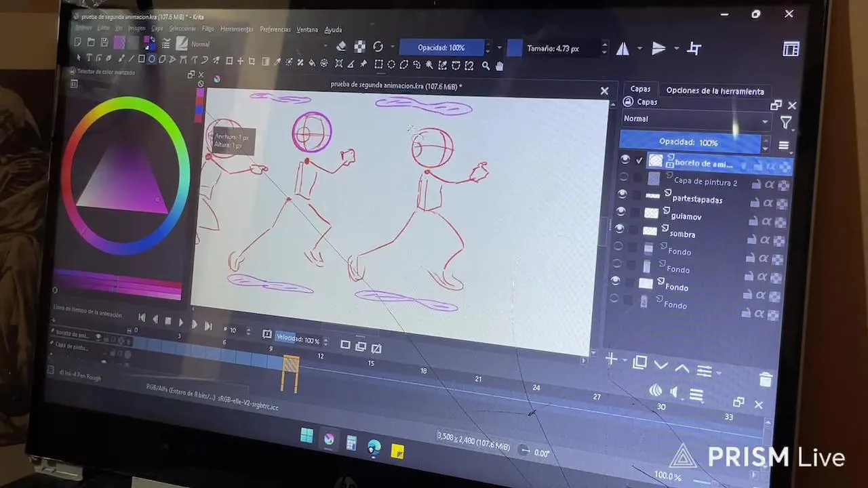
Task: Go to the last animation frame
Action: tap(208, 326)
